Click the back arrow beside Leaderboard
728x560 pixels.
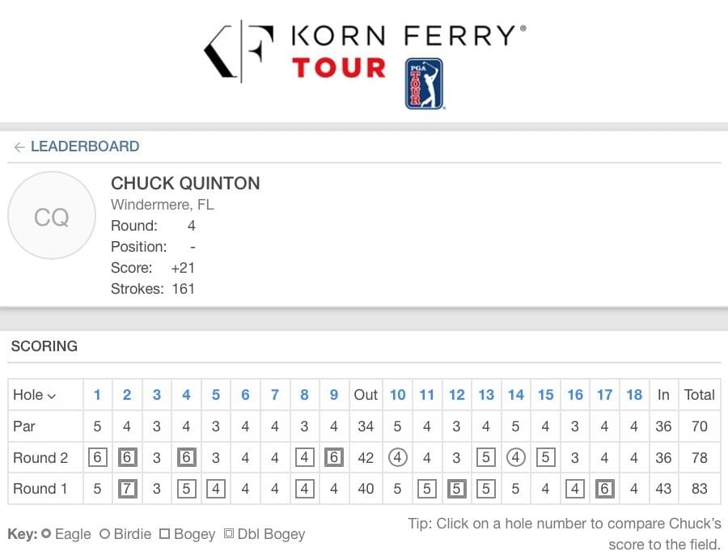19,147
